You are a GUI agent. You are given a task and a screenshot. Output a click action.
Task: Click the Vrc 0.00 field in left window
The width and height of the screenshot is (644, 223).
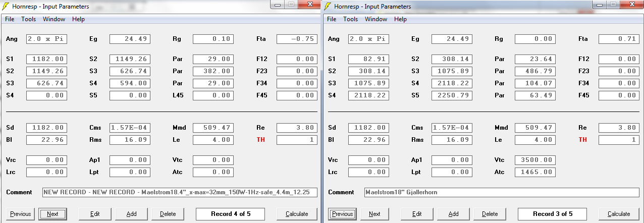(46, 160)
